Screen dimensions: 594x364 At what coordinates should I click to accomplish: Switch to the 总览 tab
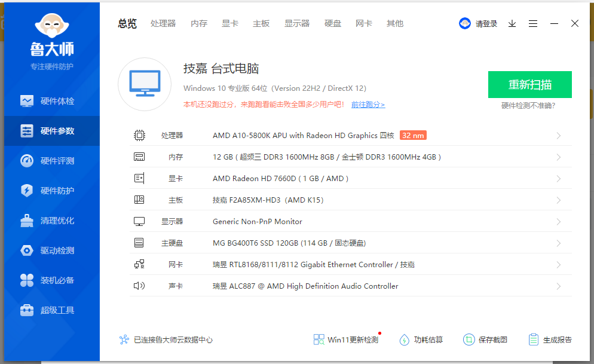pyautogui.click(x=127, y=23)
